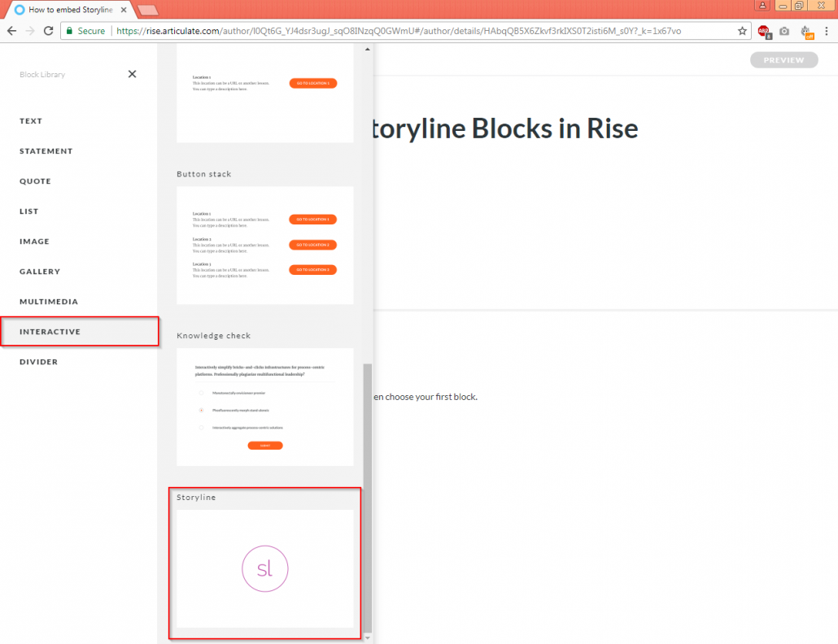
Task: Click the camera screenshot extension icon
Action: 784,30
